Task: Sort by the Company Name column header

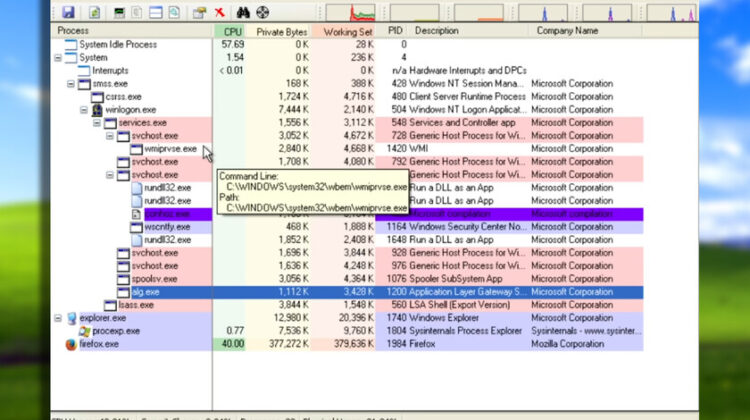Action: (585, 31)
